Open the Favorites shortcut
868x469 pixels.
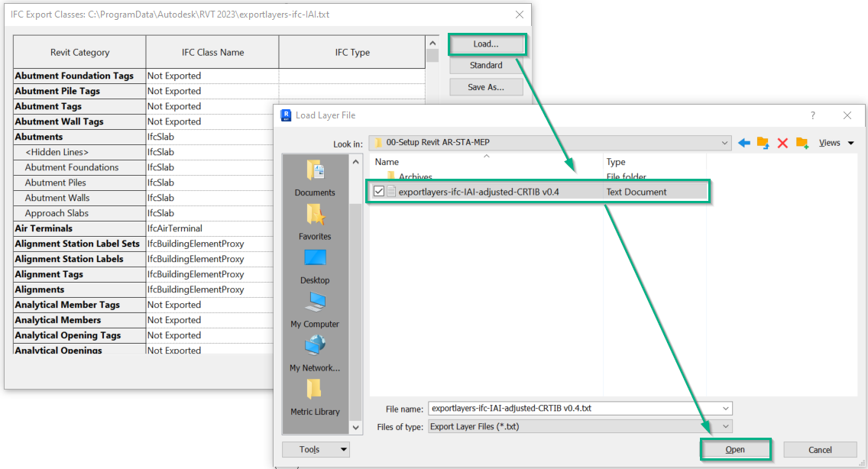click(x=315, y=222)
